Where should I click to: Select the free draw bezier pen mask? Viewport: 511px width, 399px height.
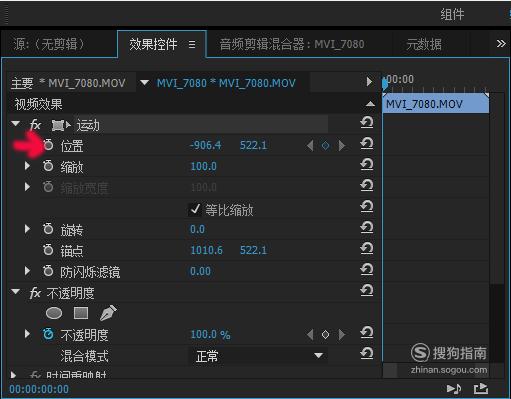108,313
